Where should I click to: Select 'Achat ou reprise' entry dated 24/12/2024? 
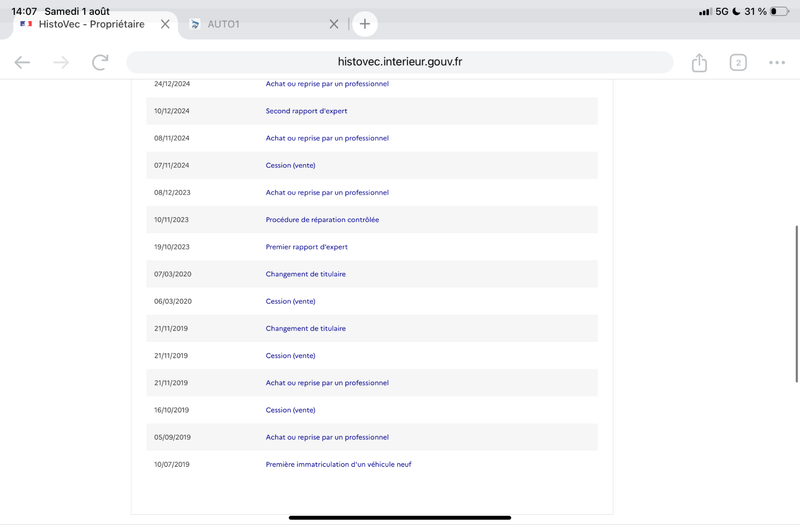coord(327,84)
